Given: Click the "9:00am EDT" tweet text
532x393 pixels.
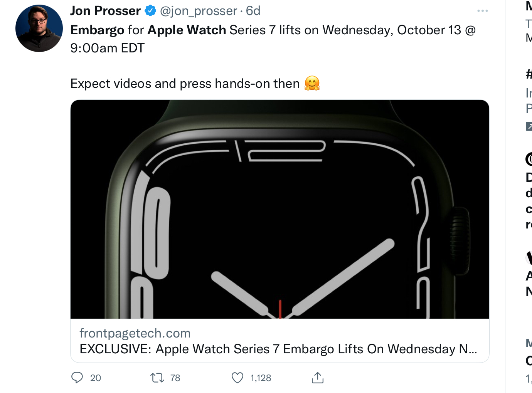Looking at the screenshot, I should pos(107,48).
